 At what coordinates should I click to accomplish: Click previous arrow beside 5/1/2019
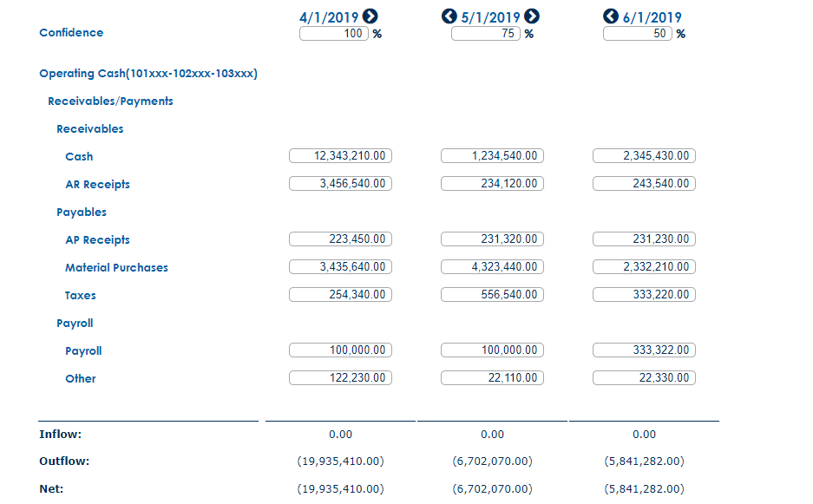pyautogui.click(x=449, y=16)
